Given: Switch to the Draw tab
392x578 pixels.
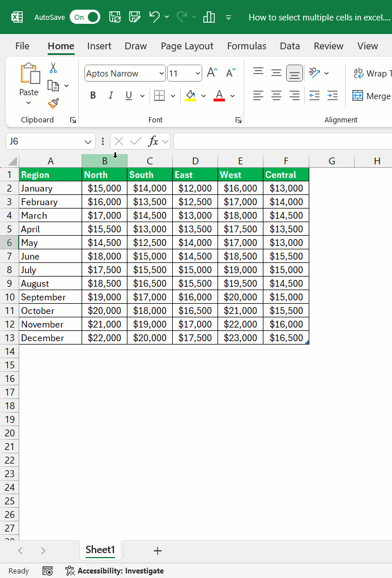Looking at the screenshot, I should (135, 46).
